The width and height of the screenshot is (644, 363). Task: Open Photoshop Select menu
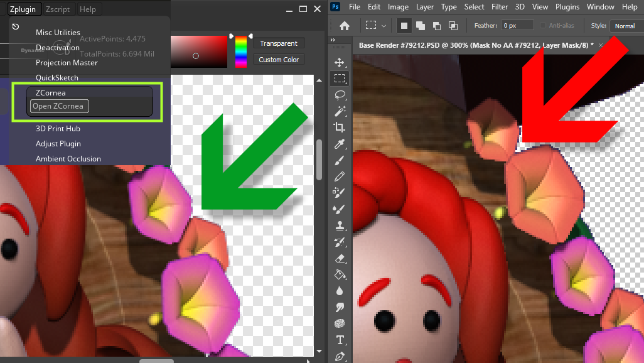click(x=474, y=7)
